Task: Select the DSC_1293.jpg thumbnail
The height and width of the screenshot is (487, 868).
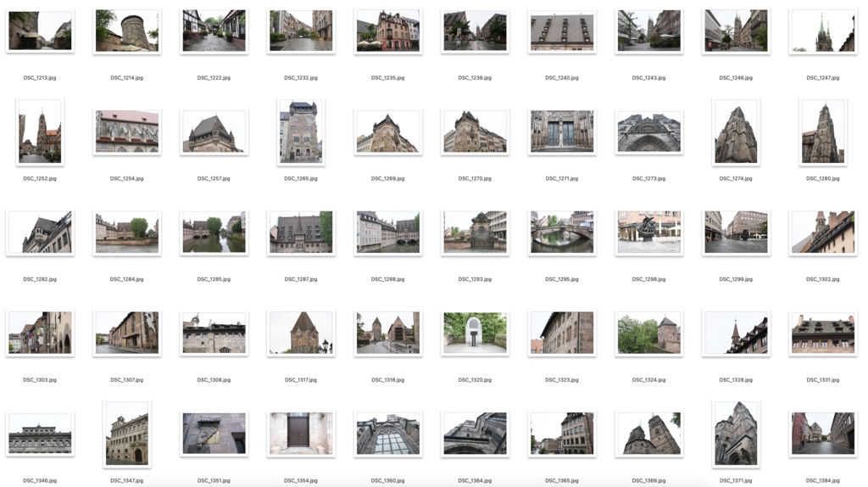Action: pos(475,232)
